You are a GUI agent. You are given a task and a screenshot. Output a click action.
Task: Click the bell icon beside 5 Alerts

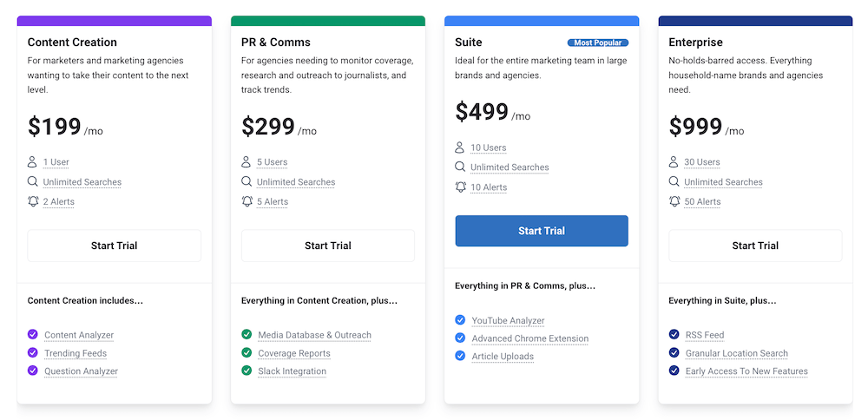247,201
